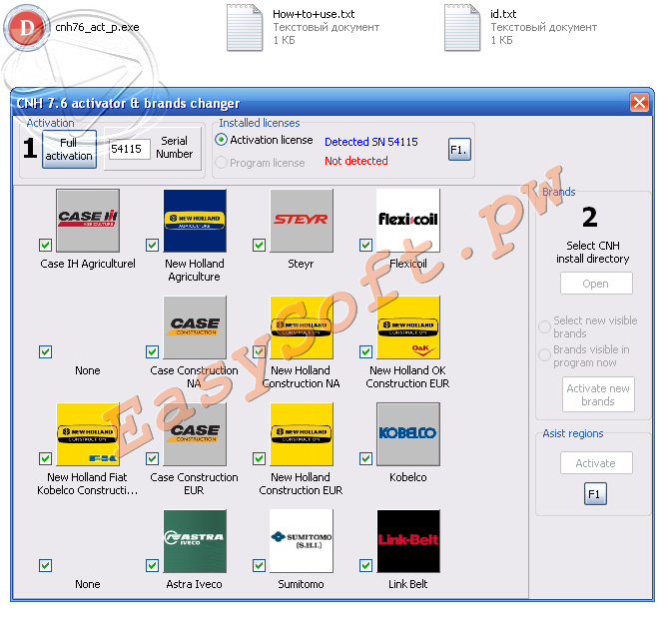
Task: Toggle the Case Construction EUR checkbox
Action: point(152,458)
